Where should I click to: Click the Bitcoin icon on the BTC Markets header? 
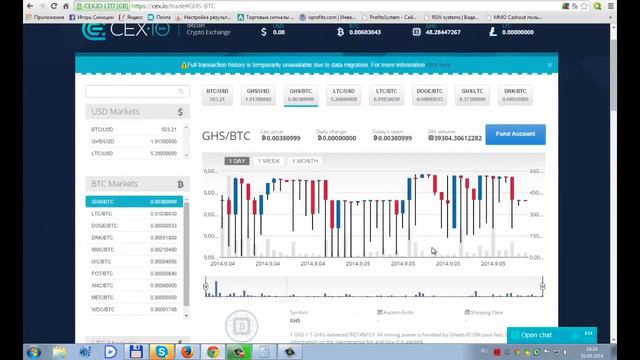click(180, 184)
